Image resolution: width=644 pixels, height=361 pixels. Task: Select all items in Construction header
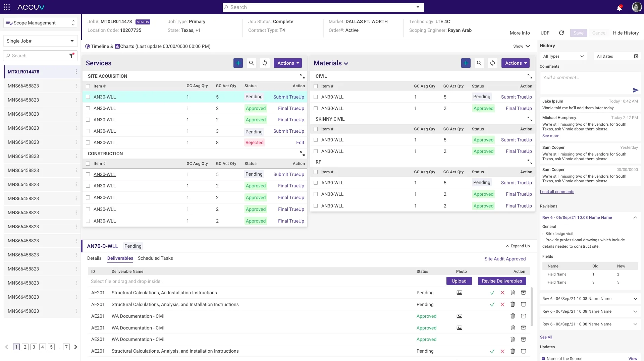[x=88, y=164]
